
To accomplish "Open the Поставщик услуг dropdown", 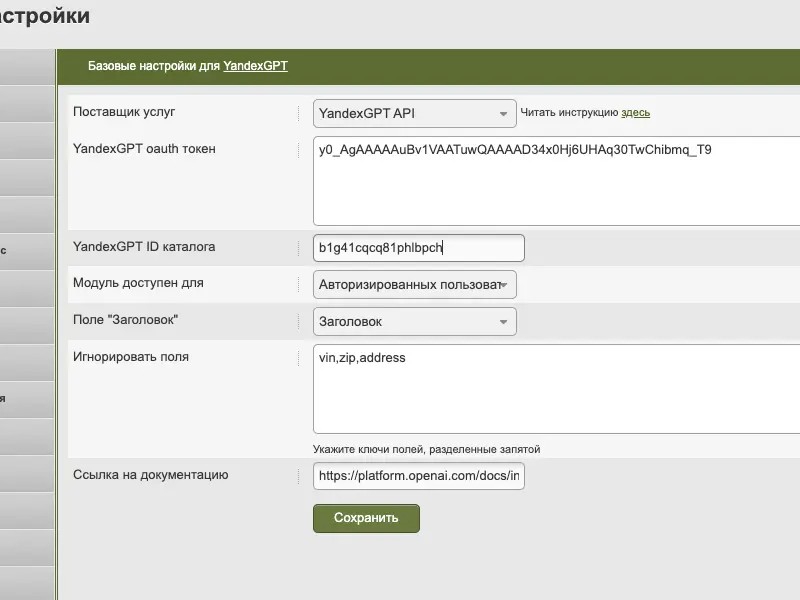I will [414, 114].
